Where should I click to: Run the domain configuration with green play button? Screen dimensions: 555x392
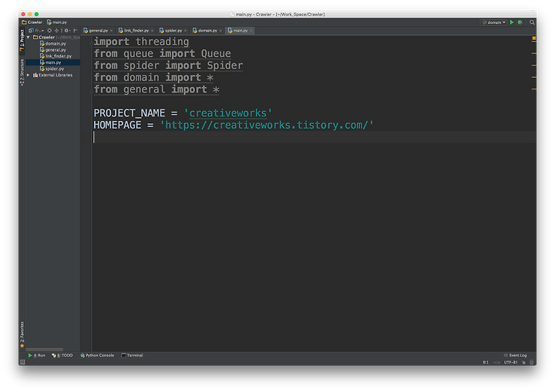point(512,22)
